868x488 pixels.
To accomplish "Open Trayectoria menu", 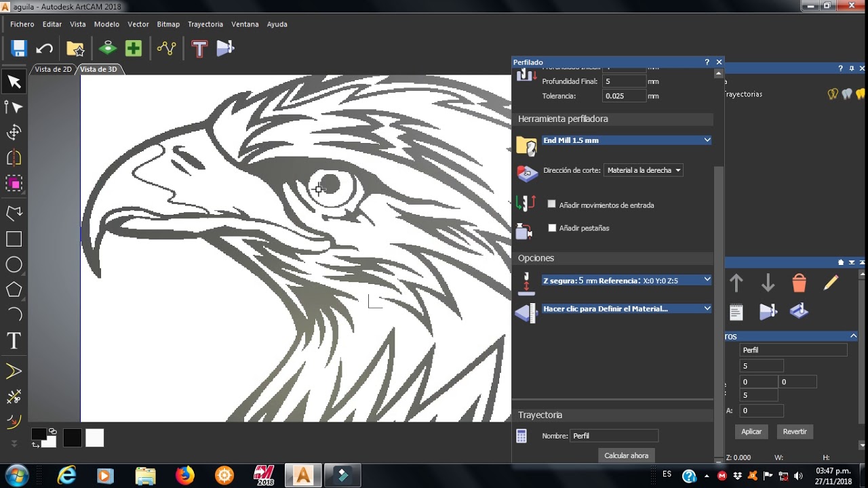I will pos(205,24).
